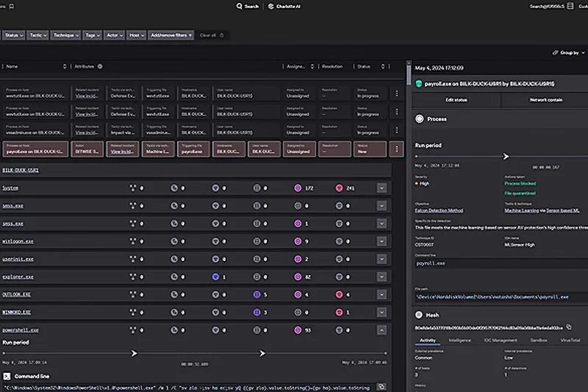588x392 pixels.
Task: Click the blue icon in OUTLOOK.EXE row
Action: pos(257,294)
